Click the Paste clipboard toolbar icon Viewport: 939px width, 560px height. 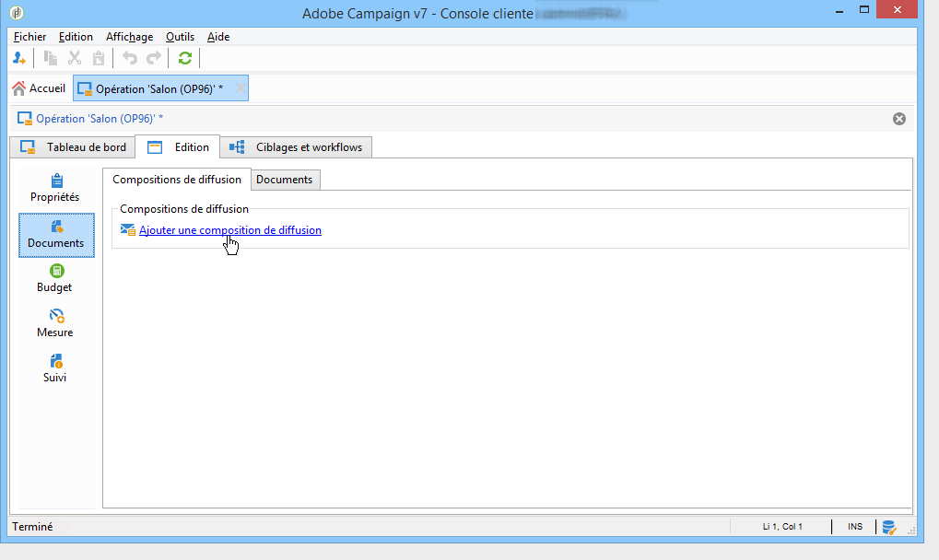click(99, 58)
